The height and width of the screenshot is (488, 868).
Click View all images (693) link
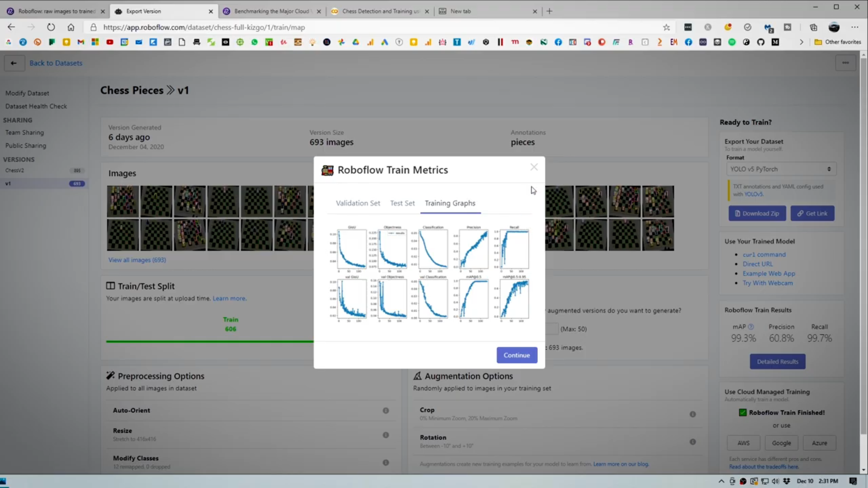click(x=137, y=260)
